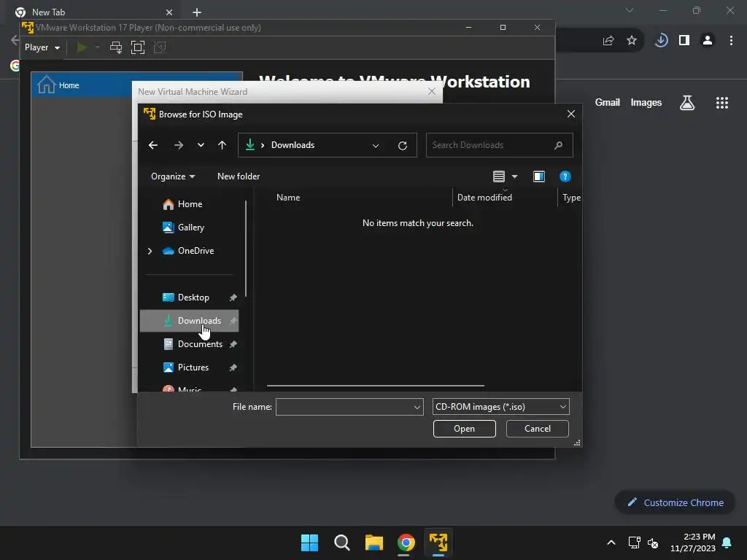This screenshot has height=560, width=747.
Task: Open the Gmail link
Action: [608, 103]
